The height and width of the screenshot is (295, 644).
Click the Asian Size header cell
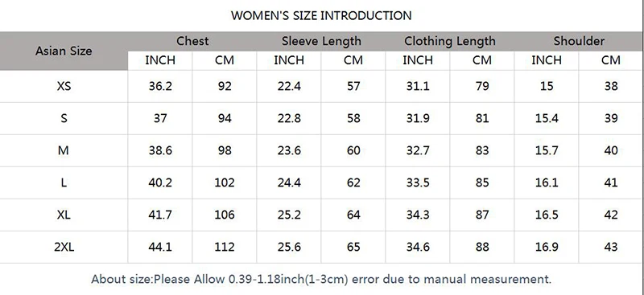tap(64, 51)
